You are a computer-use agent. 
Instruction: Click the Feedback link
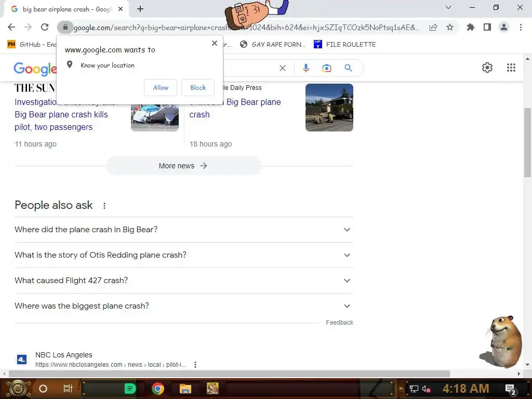click(339, 322)
